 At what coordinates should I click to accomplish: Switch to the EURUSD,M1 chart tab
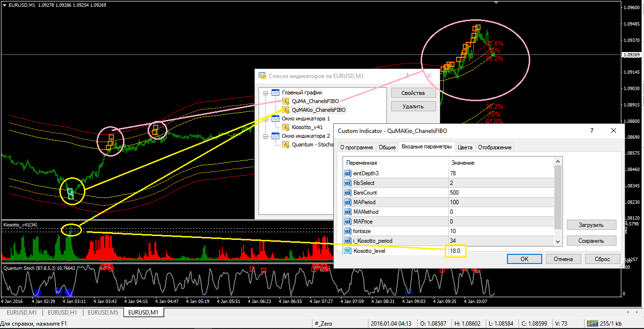(x=144, y=313)
